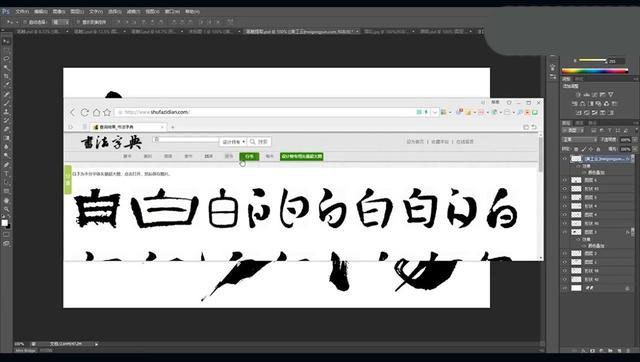The height and width of the screenshot is (362, 640).
Task: Toggle the Auto-Select checkbox in options bar
Action: (x=25, y=22)
